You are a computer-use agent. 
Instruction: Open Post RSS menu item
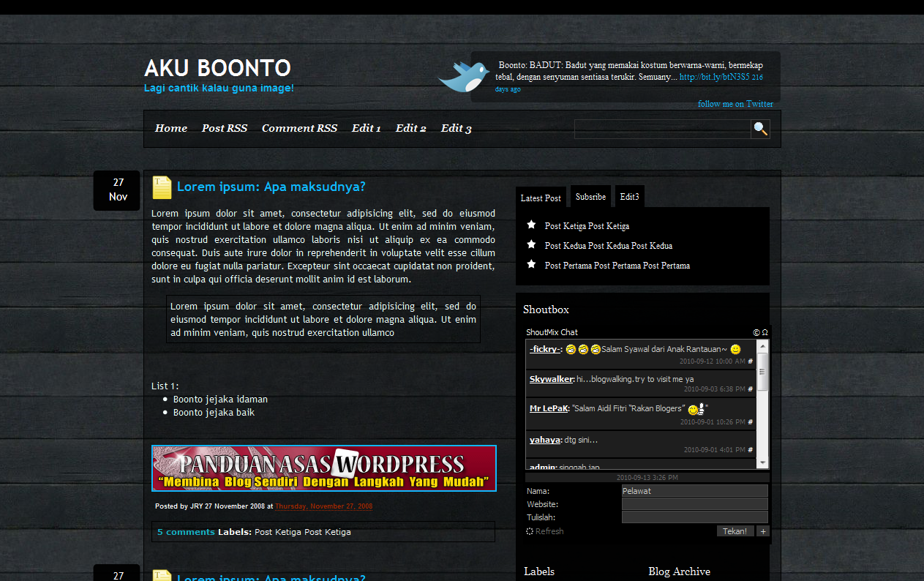click(x=225, y=128)
